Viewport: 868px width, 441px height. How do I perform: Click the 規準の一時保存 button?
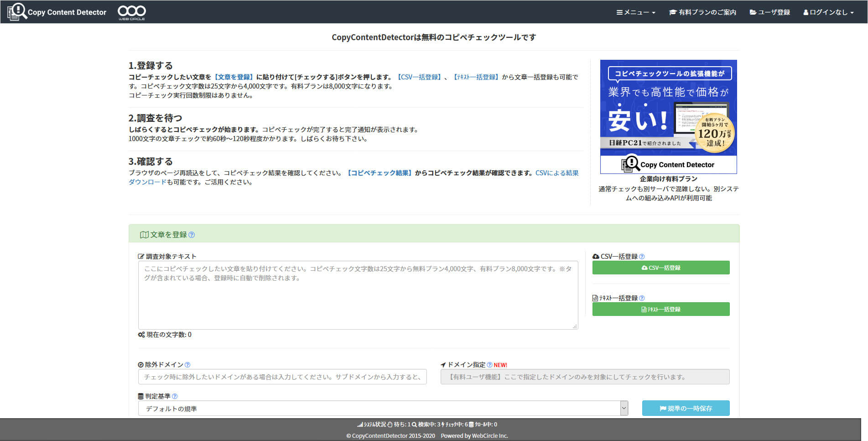coord(686,408)
